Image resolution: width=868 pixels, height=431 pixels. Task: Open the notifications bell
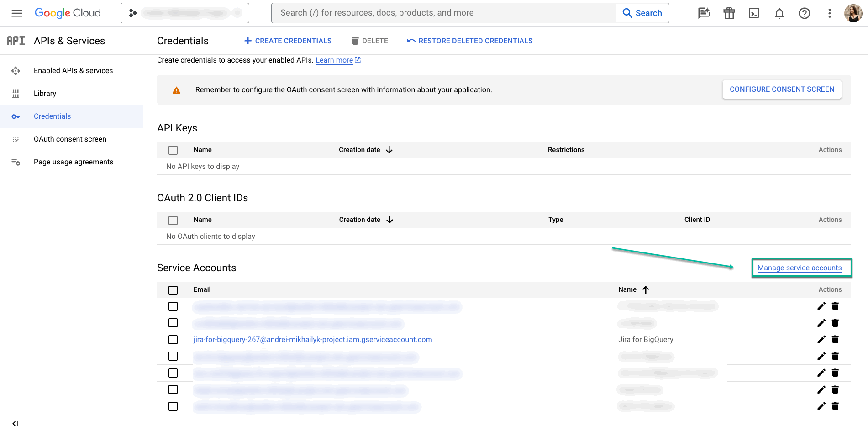click(x=779, y=13)
